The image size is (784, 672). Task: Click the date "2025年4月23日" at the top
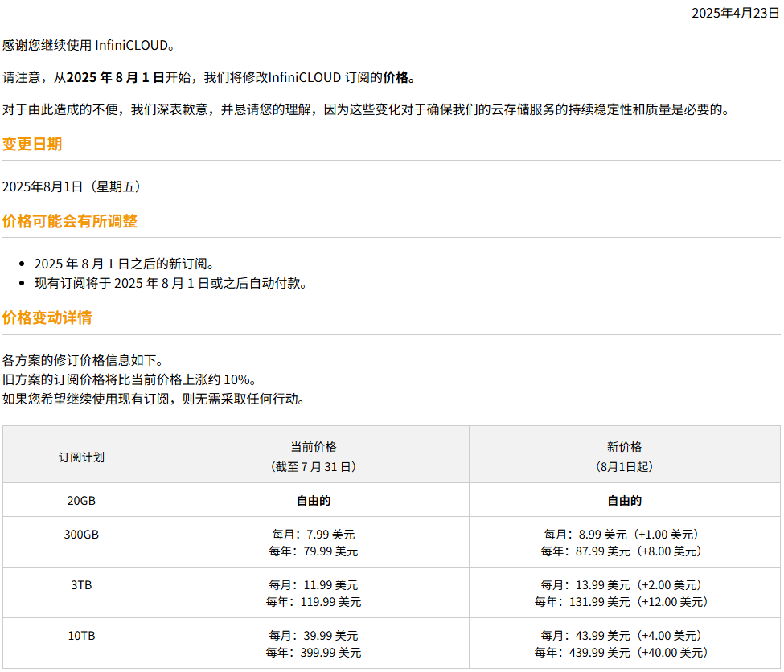coord(736,13)
